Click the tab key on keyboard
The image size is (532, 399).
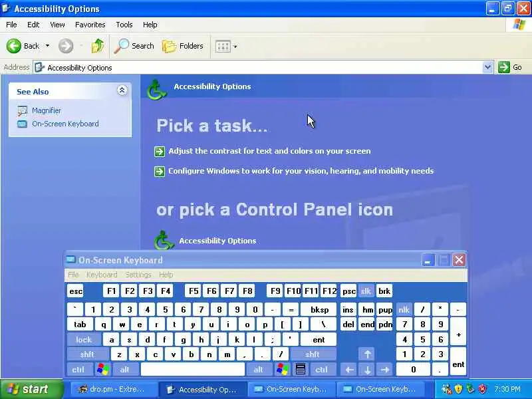coord(80,325)
